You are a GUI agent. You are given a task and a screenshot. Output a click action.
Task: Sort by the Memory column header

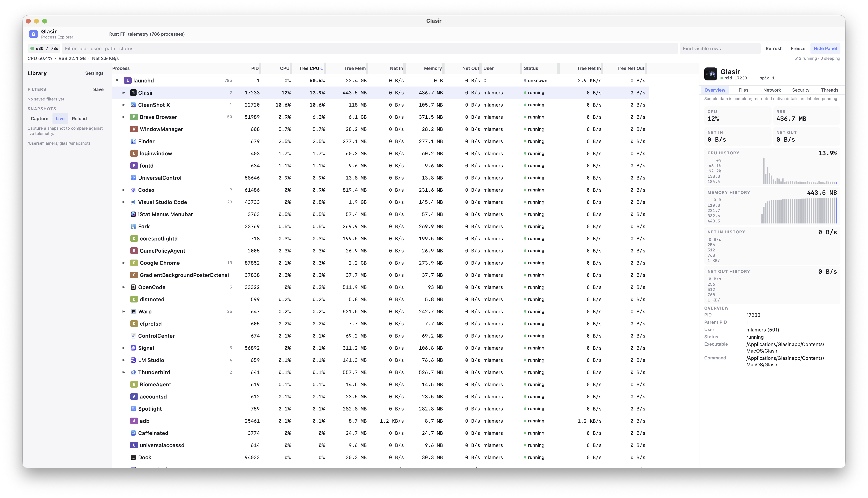coord(433,68)
